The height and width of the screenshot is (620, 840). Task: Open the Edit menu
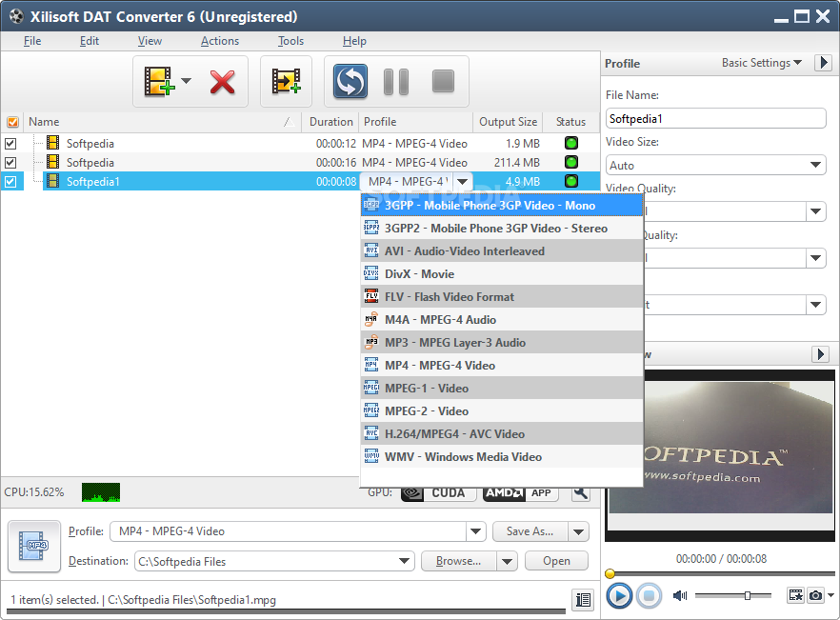coord(90,41)
